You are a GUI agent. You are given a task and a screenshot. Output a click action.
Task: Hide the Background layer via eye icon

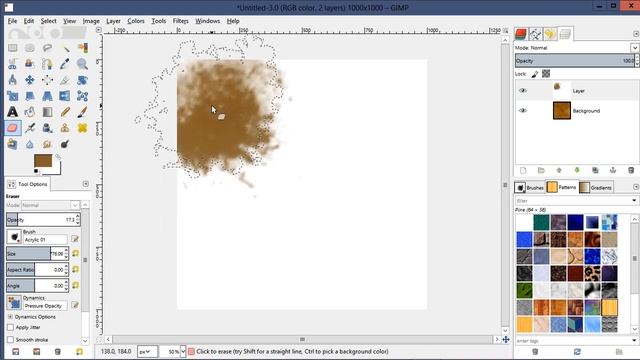click(x=522, y=111)
